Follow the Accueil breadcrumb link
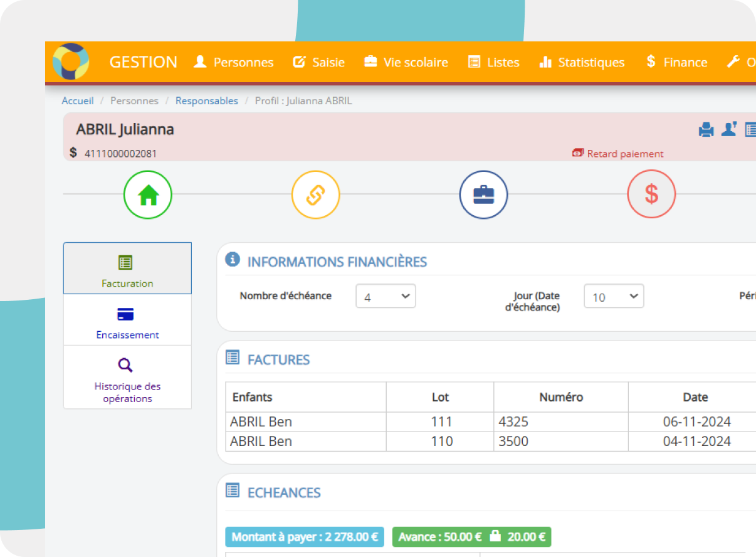 coord(78,100)
